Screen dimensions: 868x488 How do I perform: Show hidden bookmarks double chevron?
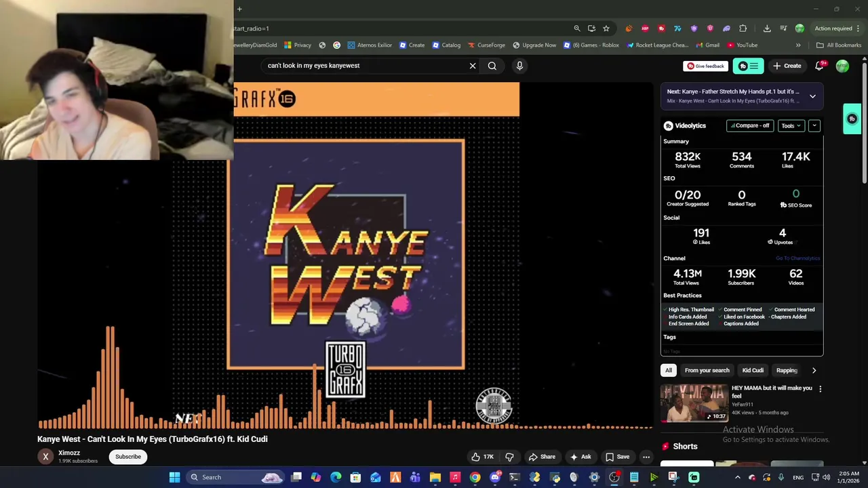pyautogui.click(x=798, y=45)
